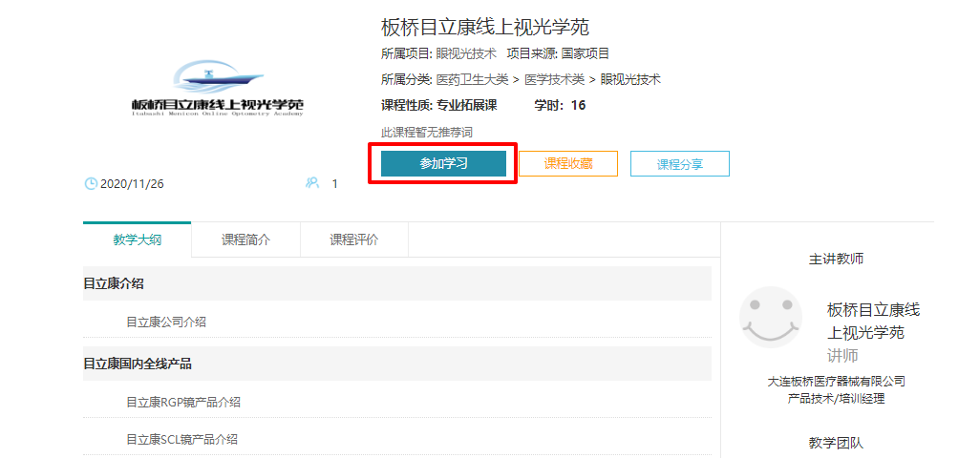Open the 目立康公司介绍 lesson

tap(166, 323)
